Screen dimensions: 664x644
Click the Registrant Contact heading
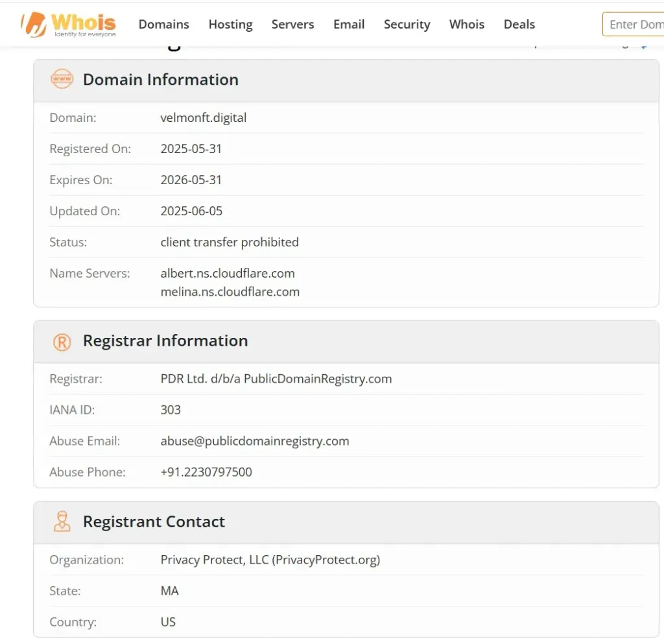(x=154, y=521)
